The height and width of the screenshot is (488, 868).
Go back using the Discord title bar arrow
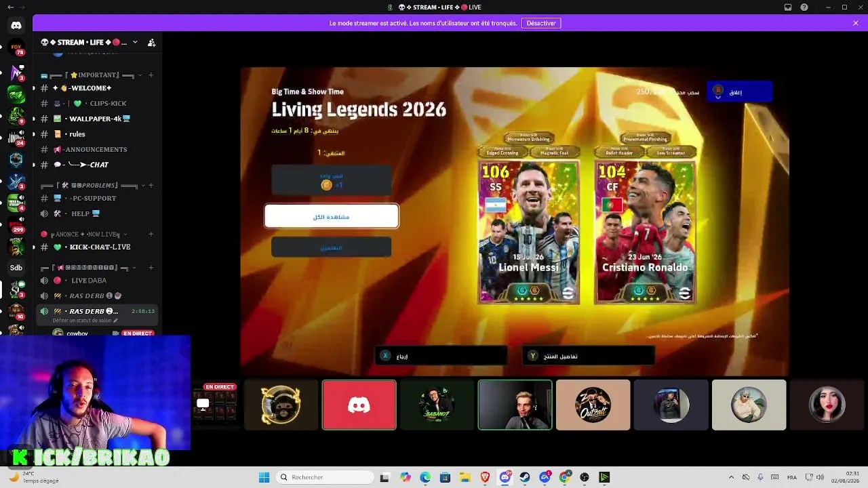(x=10, y=7)
